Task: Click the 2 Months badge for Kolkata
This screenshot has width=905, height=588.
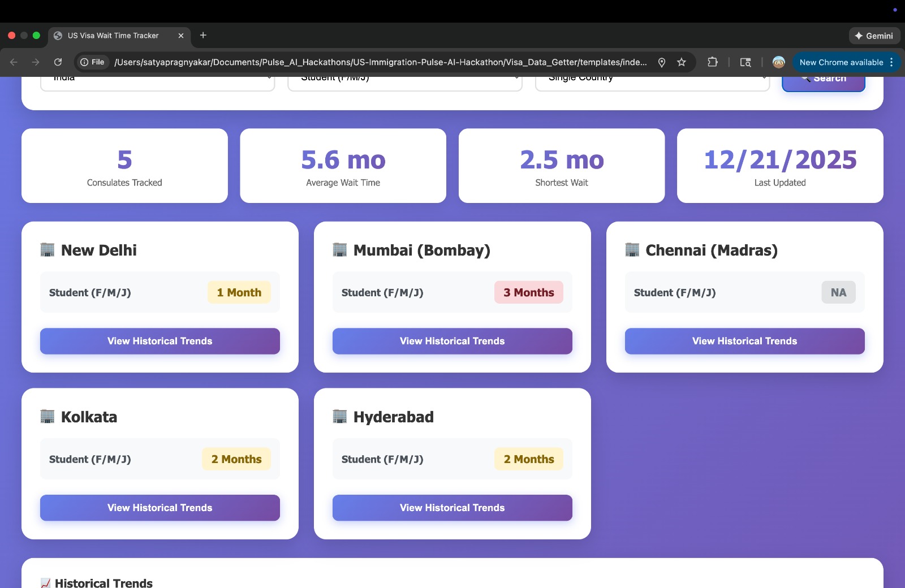Action: pyautogui.click(x=236, y=459)
